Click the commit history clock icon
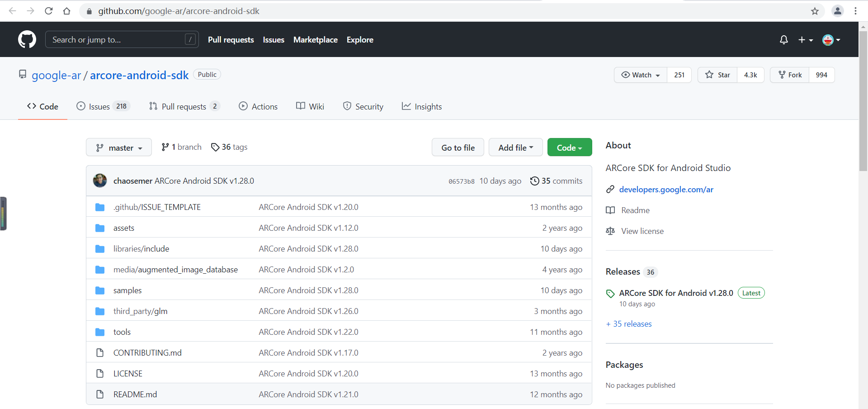 coord(534,181)
